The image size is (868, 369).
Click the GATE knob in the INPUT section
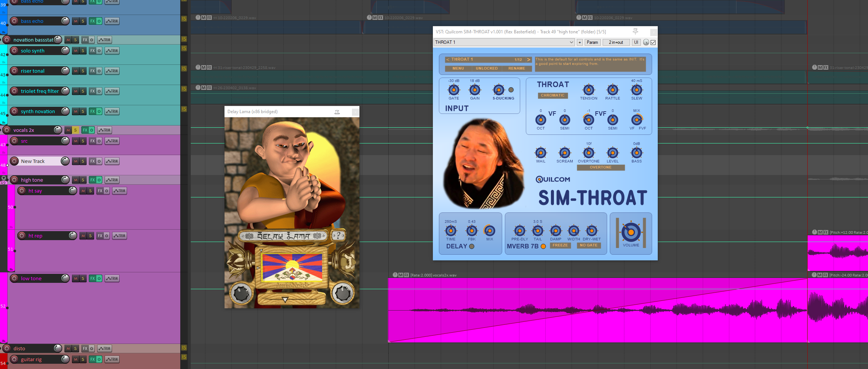coord(453,90)
